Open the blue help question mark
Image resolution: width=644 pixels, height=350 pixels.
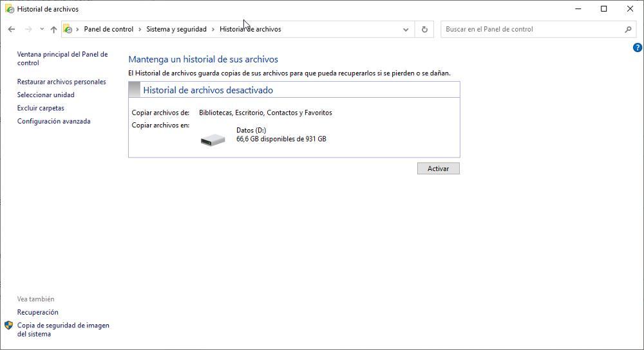[x=638, y=48]
